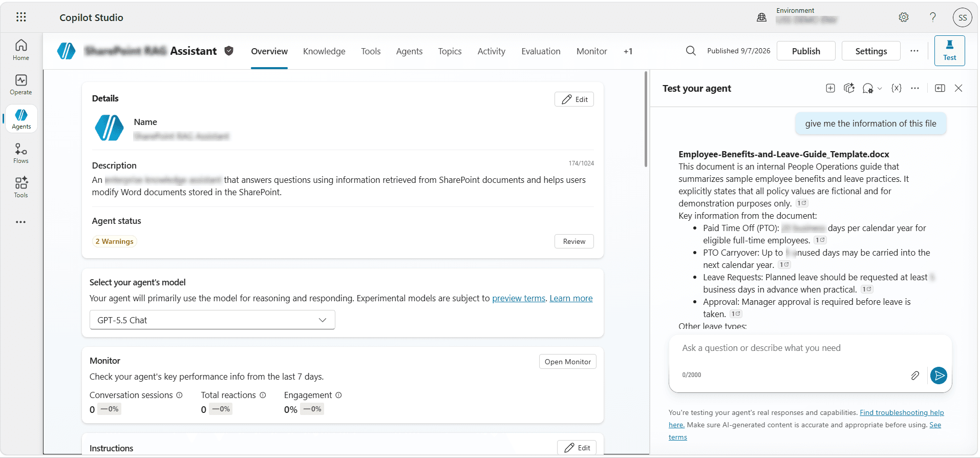This screenshot has width=980, height=458.
Task: Open the more options menu beside Settings
Action: 914,51
